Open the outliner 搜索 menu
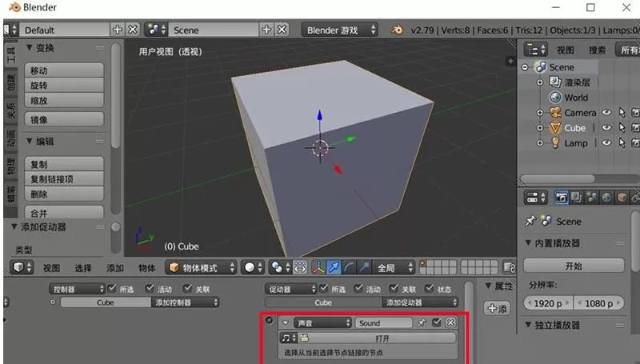640x364 pixels. tap(597, 50)
